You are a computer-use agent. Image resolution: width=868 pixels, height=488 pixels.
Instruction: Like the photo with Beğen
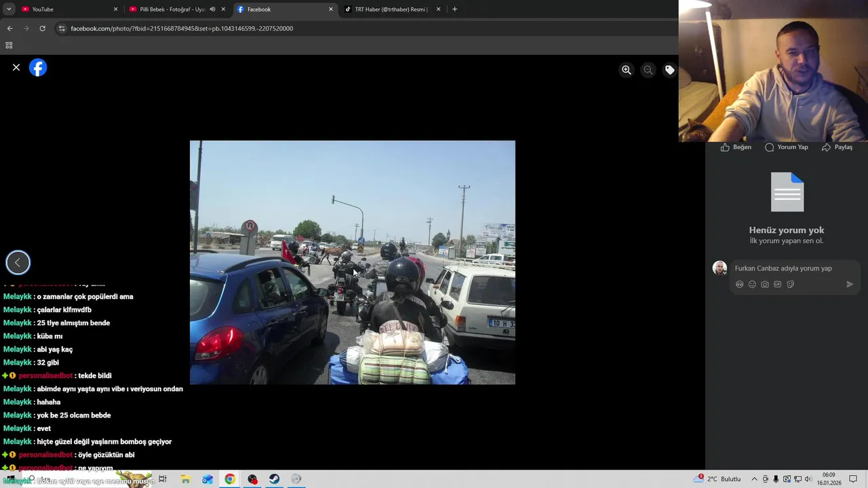(736, 147)
